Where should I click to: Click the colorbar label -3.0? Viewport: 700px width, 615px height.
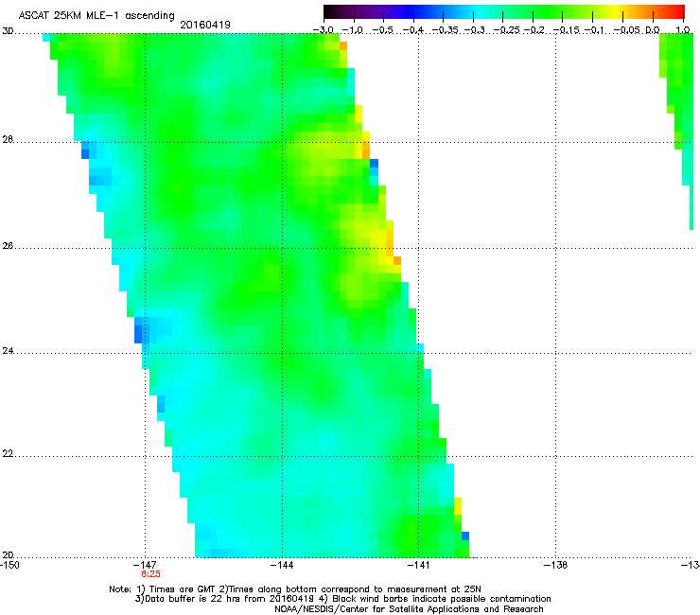coord(324,30)
